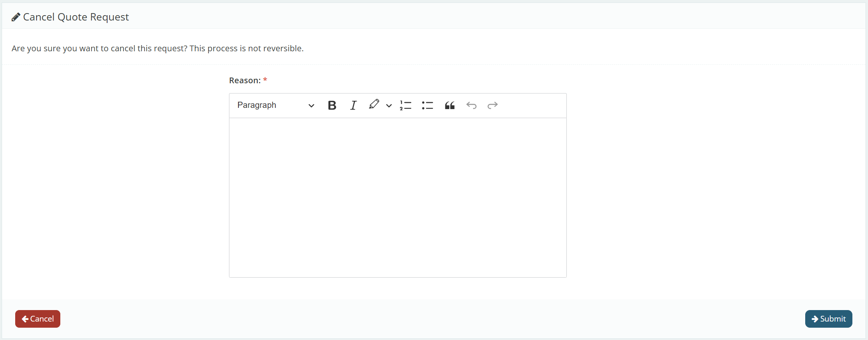The width and height of the screenshot is (868, 340).
Task: Click the right arrow icon on Submit
Action: click(815, 319)
